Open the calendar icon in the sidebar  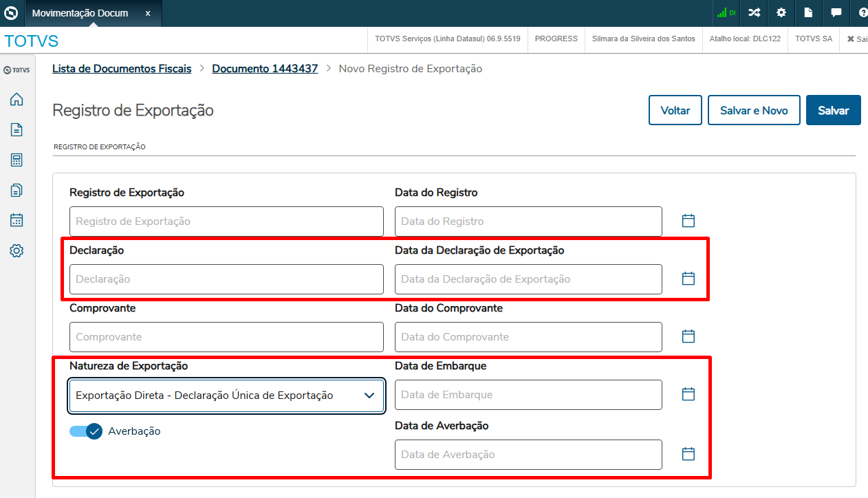[x=17, y=220]
